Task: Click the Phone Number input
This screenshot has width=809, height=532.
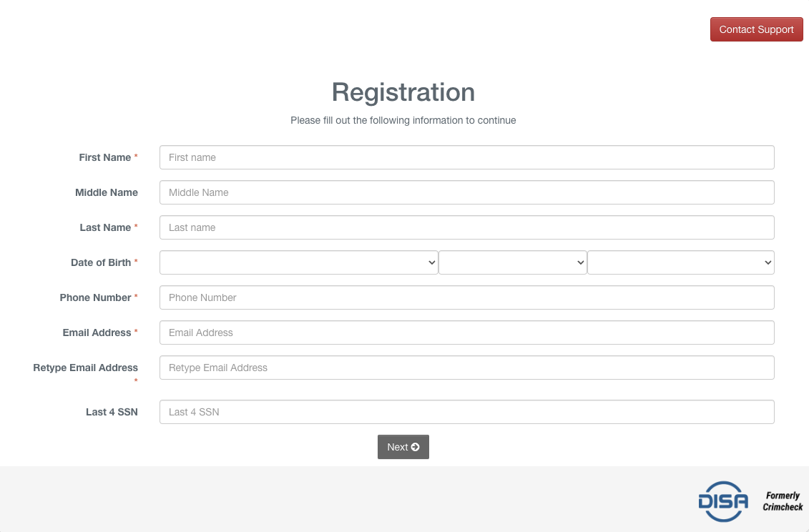Action: pyautogui.click(x=466, y=297)
